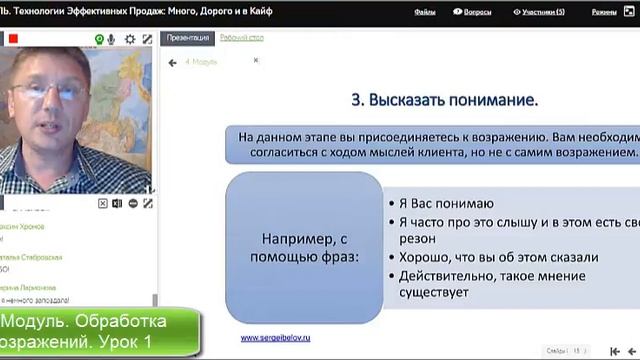Click the slide number field
This screenshot has height=360, width=640.
[x=577, y=350]
